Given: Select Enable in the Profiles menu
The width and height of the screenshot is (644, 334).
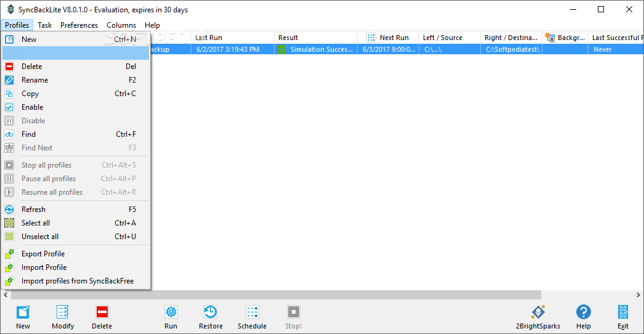Looking at the screenshot, I should click(76, 107).
